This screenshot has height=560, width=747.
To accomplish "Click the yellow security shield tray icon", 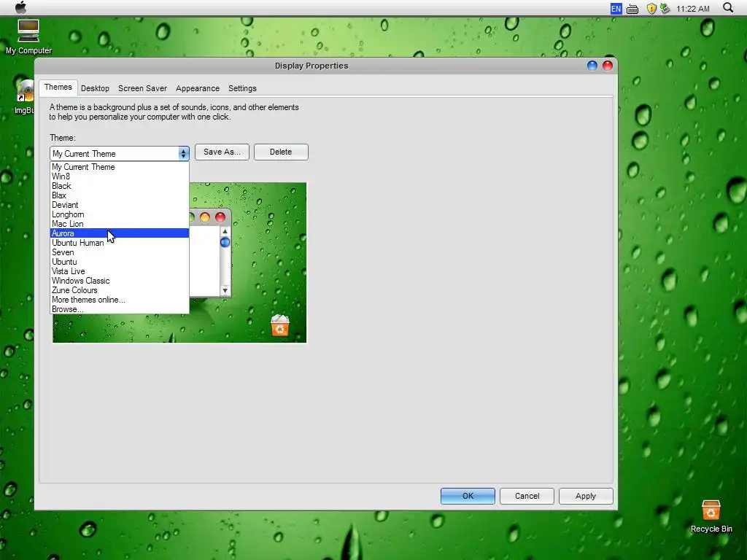I will pyautogui.click(x=651, y=9).
